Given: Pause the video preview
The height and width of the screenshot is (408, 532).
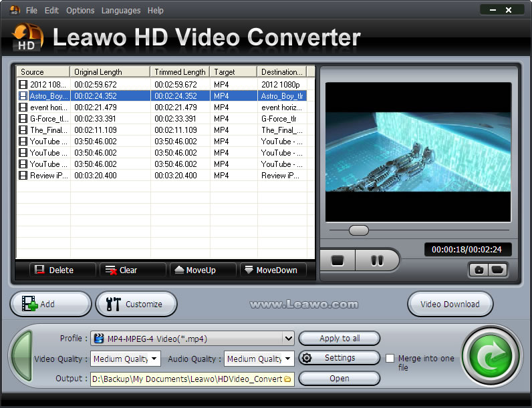Looking at the screenshot, I should pyautogui.click(x=376, y=260).
